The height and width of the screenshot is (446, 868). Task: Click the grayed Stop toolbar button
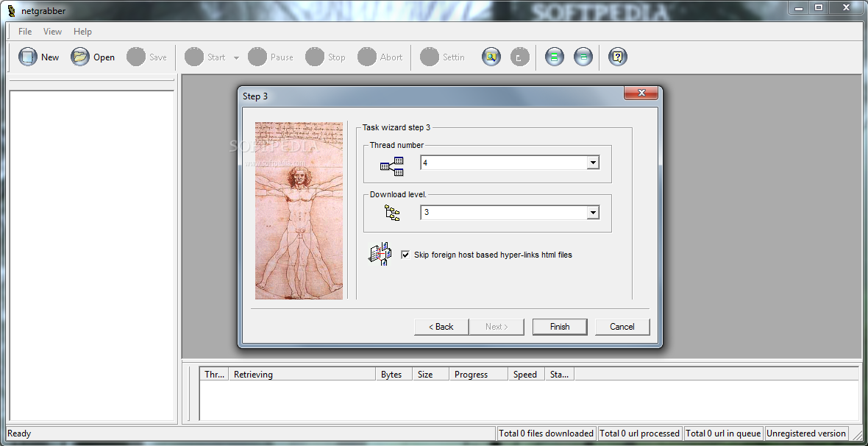tap(325, 57)
